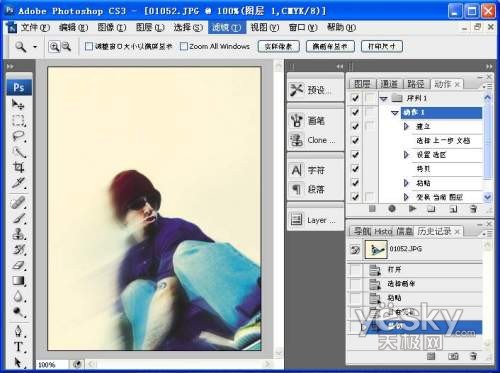
Task: Stop recording in Actions panel
Action: click(x=372, y=209)
